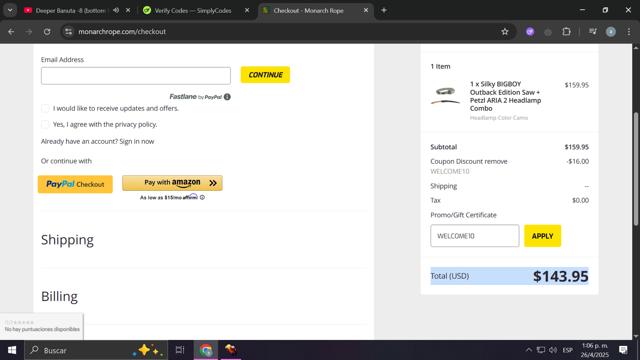Screen dimensions: 640x360
Task: Check receive updates and offers box
Action: pos(45,109)
